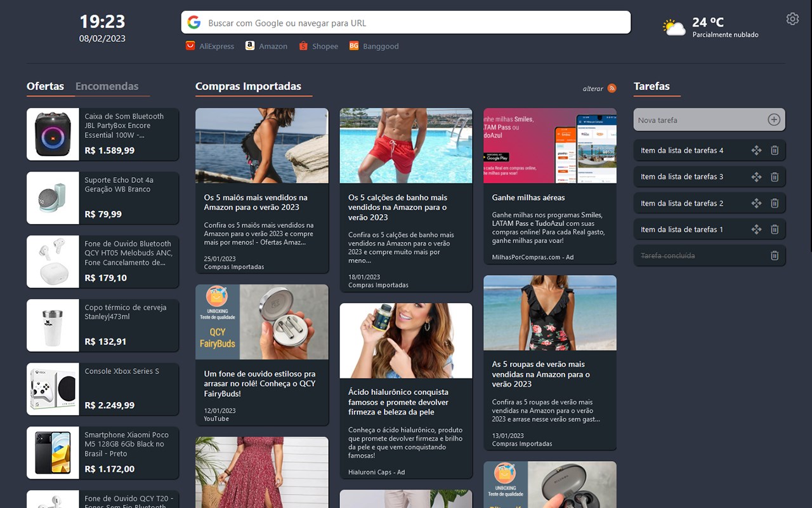Click the 08/02/2023 date text

(102, 38)
